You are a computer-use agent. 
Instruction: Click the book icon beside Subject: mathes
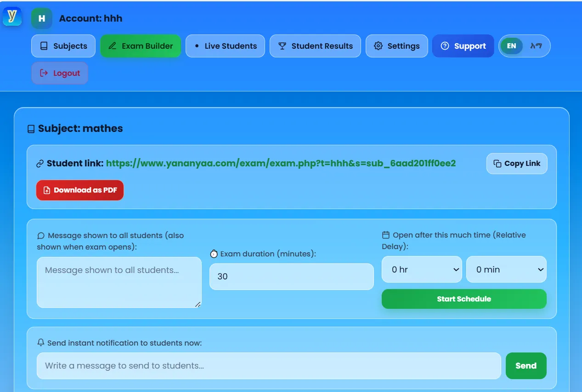[31, 129]
